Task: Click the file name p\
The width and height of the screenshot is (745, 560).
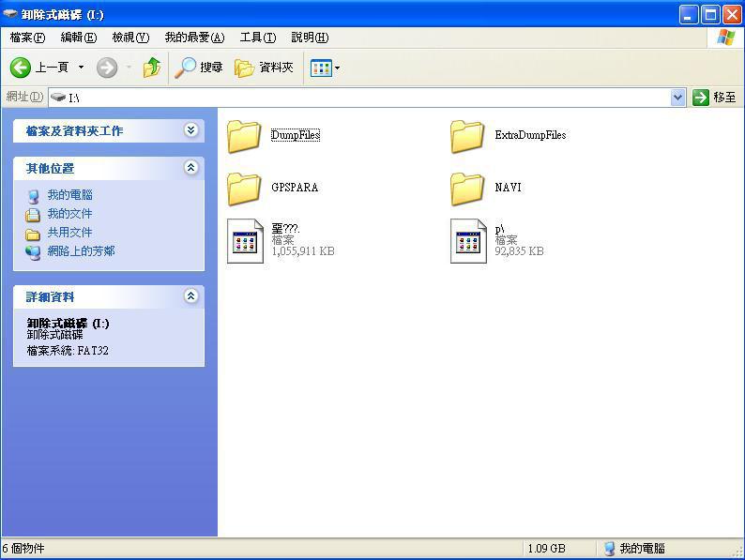Action: coord(499,229)
